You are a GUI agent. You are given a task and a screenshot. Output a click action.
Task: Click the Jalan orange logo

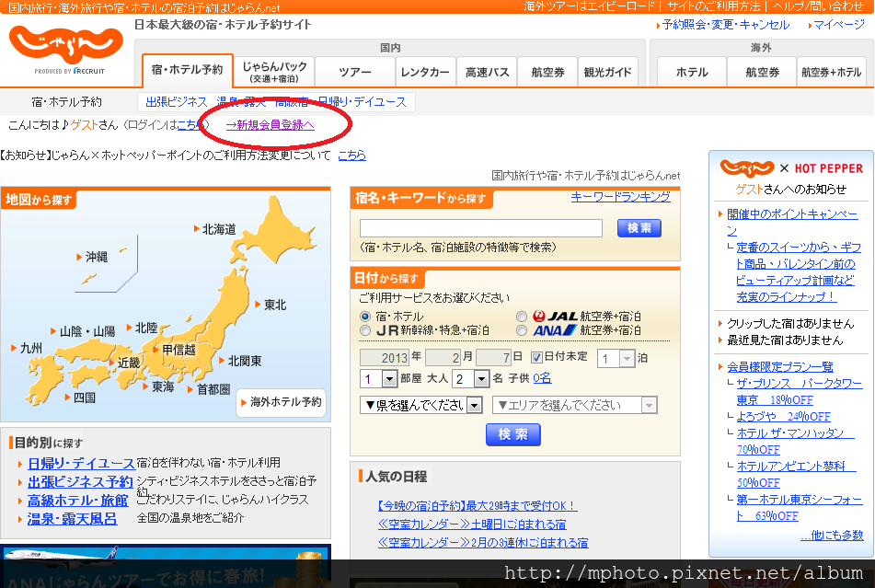coord(66,44)
